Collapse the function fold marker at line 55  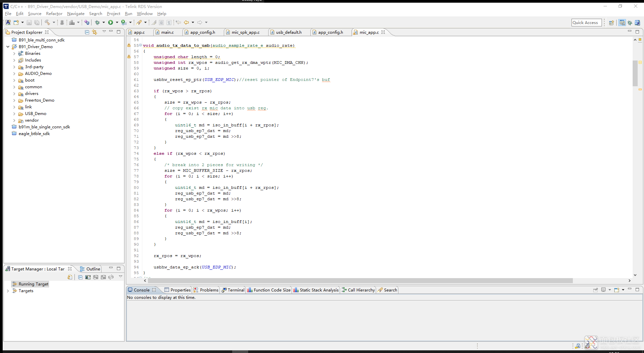pos(140,45)
